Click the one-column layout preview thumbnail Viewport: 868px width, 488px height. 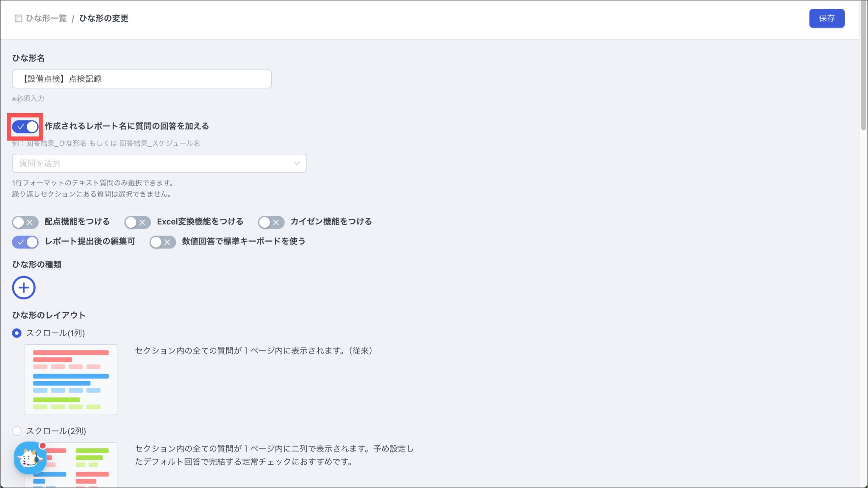(x=71, y=379)
